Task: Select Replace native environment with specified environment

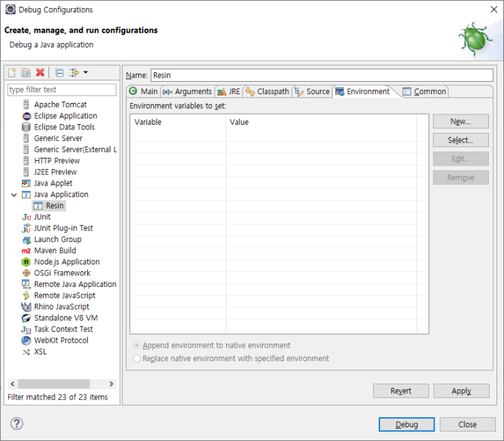Action: pos(138,359)
